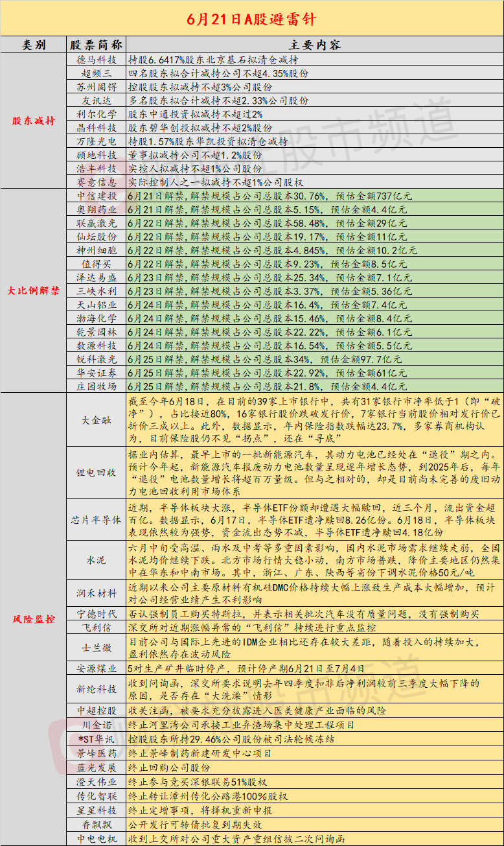Select stock name 泽达易盛
This screenshot has height=846, width=504.
coord(96,277)
